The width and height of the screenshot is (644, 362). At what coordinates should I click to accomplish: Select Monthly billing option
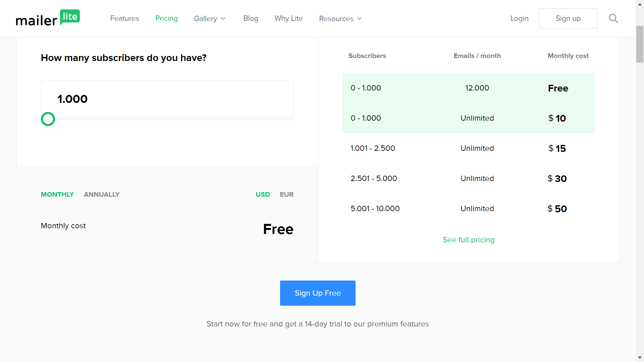(x=57, y=194)
